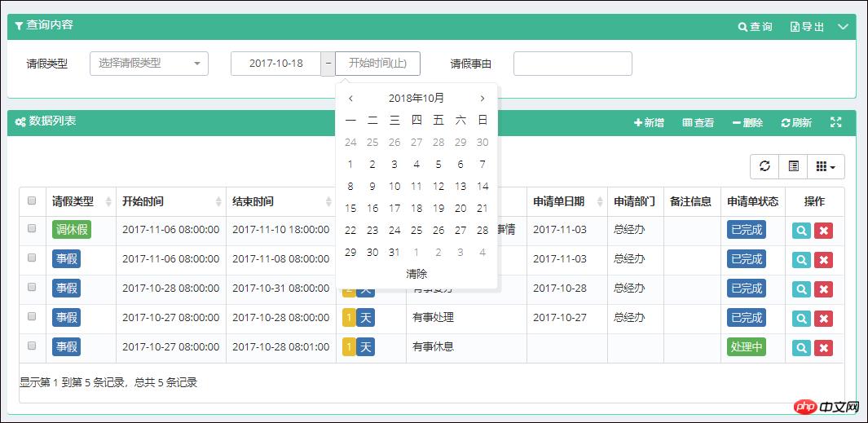Click the 删除 delete button in toolbar
868x423 pixels.
pos(747,122)
